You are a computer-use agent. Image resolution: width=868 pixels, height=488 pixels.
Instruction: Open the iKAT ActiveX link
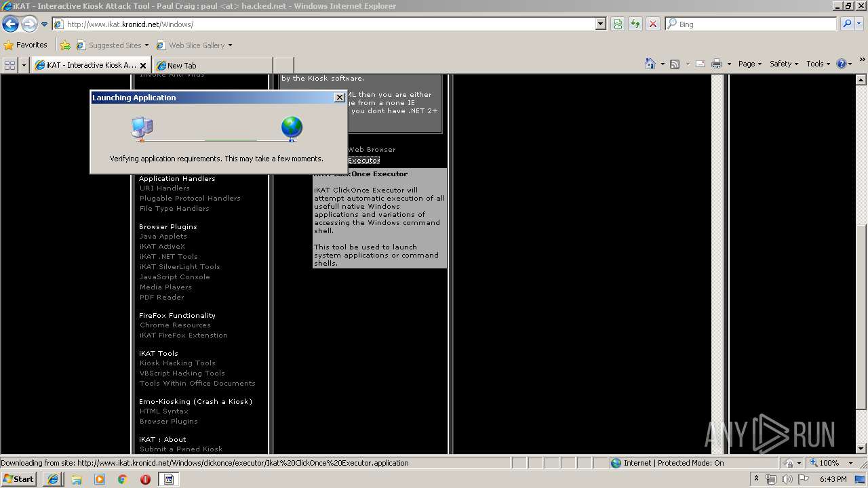point(162,247)
